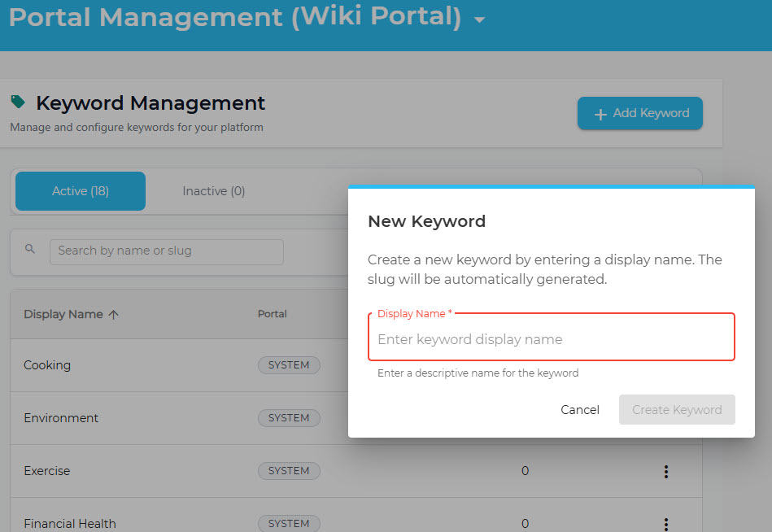Switch to the Active (18) tab
Screen dimensions: 772x532
pos(81,191)
